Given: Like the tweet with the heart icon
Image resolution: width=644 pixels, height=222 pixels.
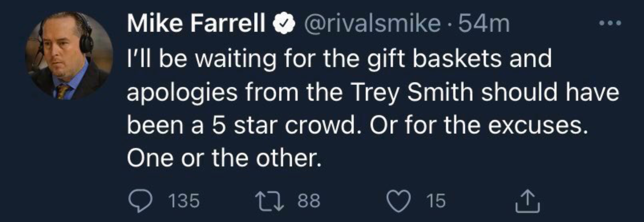Looking at the screenshot, I should 399,201.
